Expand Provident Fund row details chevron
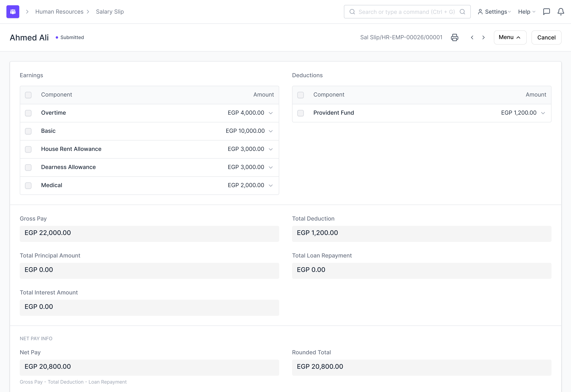571x392 pixels. click(543, 113)
